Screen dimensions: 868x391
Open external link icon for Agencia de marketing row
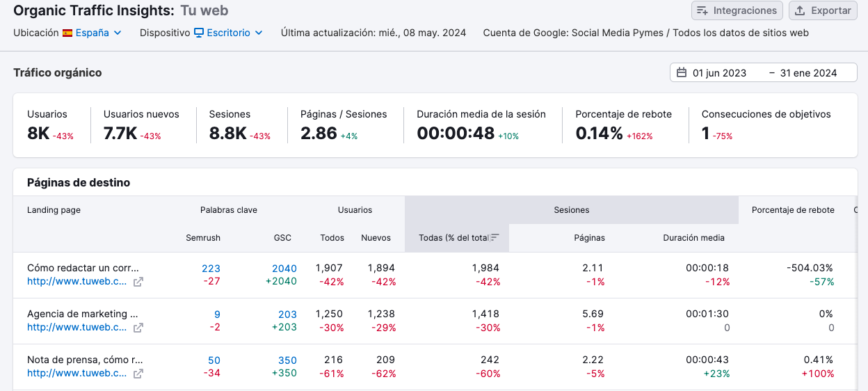tap(138, 328)
